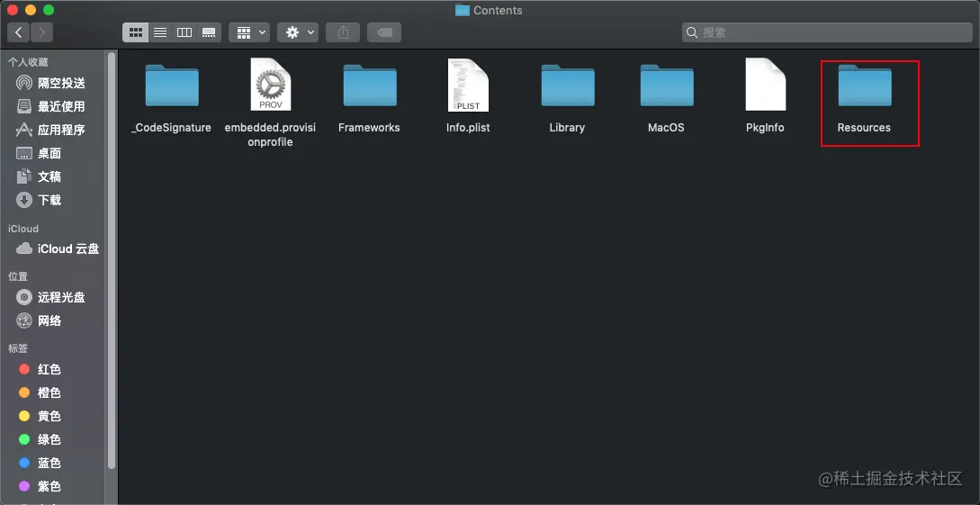The image size is (980, 505).
Task: Click the Frameworks name label
Action: tap(369, 128)
